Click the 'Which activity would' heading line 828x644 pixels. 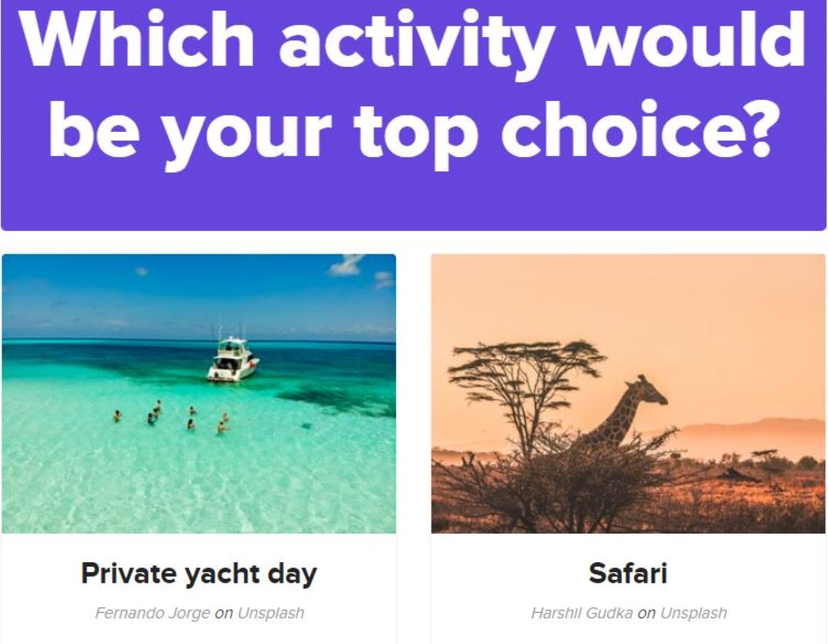click(x=413, y=41)
